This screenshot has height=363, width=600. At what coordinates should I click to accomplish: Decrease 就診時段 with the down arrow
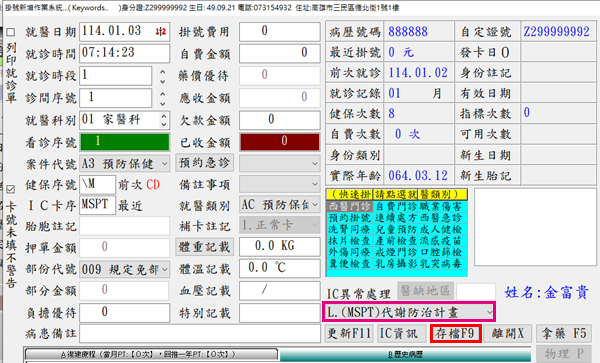163,81
